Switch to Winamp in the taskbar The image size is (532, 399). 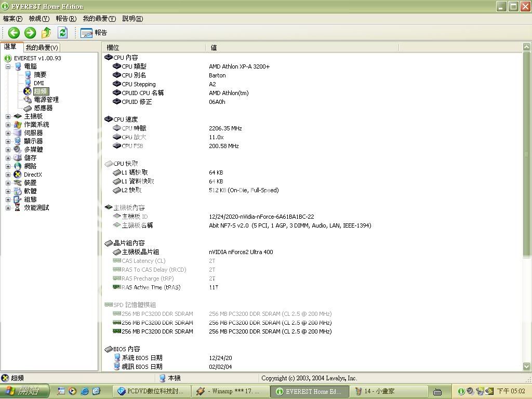pyautogui.click(x=229, y=391)
